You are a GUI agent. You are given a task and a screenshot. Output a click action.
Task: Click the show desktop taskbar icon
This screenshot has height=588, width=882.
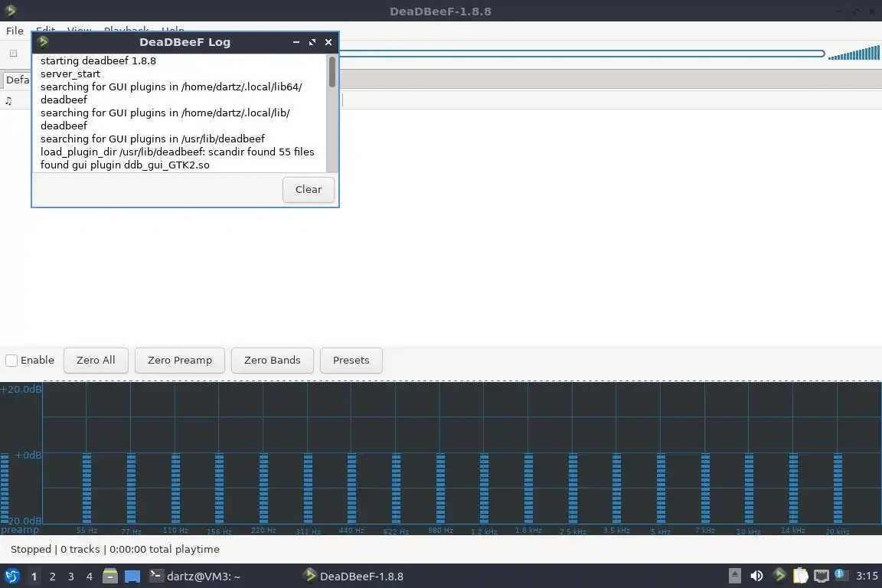pyautogui.click(x=132, y=577)
